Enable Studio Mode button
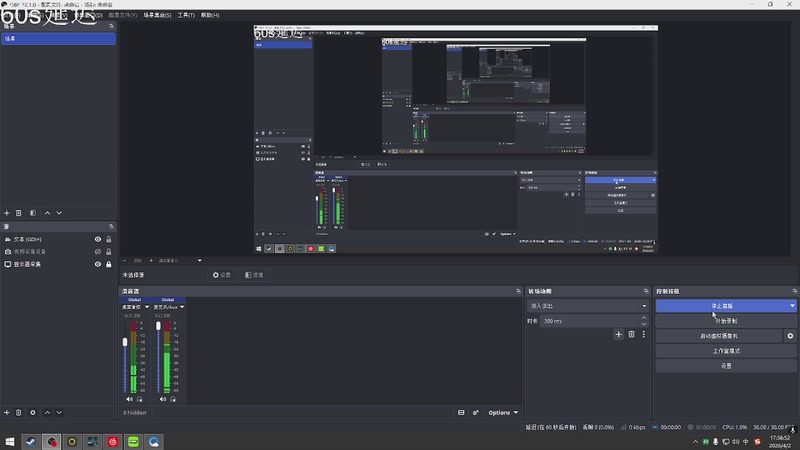 tap(726, 351)
